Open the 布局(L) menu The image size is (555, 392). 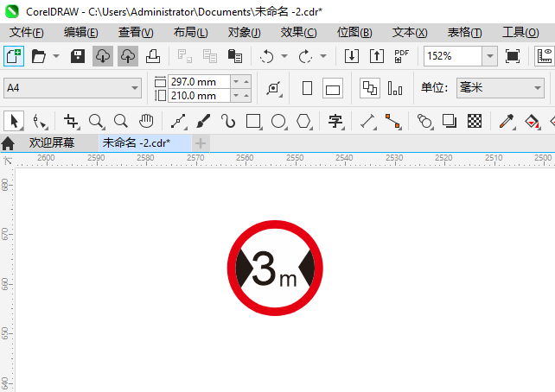click(190, 33)
